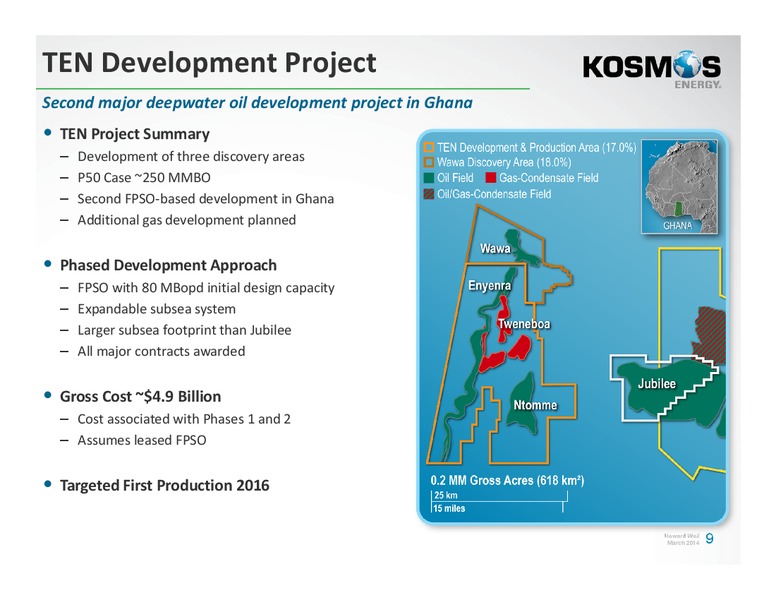The image size is (776, 600).
Task: Click the '25 km' scale bar label
Action: tap(446, 495)
